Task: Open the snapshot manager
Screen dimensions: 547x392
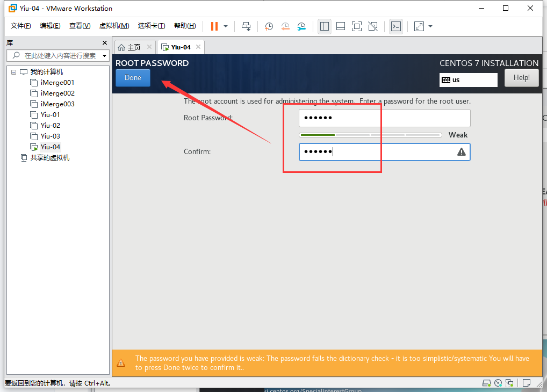Action: [301, 26]
